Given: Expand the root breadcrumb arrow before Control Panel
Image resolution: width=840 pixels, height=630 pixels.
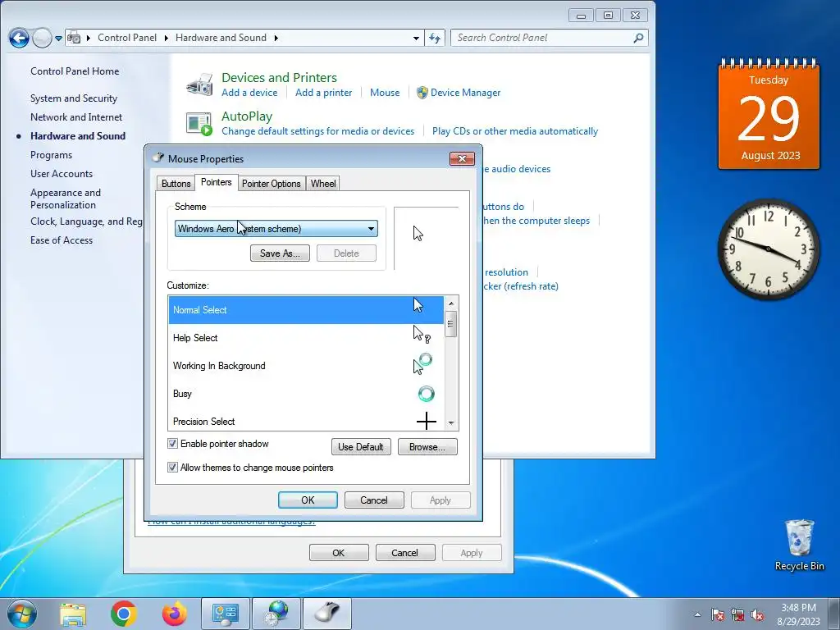Looking at the screenshot, I should tap(89, 38).
